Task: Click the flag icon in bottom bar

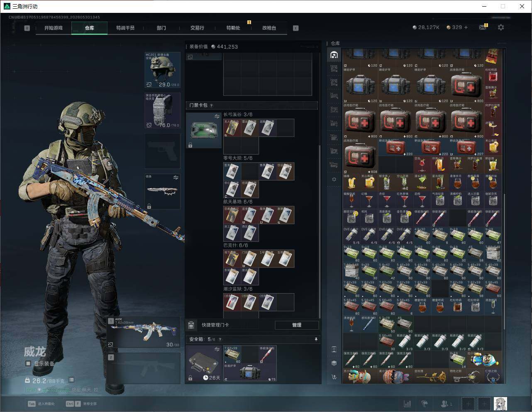Action: [425, 404]
